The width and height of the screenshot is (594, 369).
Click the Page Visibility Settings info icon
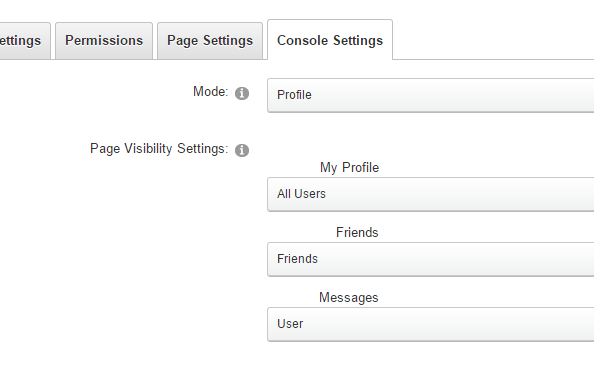point(242,150)
